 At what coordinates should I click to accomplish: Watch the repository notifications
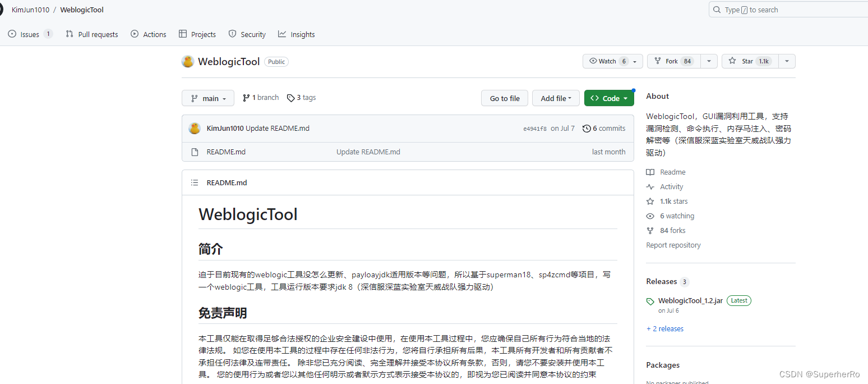pos(607,61)
